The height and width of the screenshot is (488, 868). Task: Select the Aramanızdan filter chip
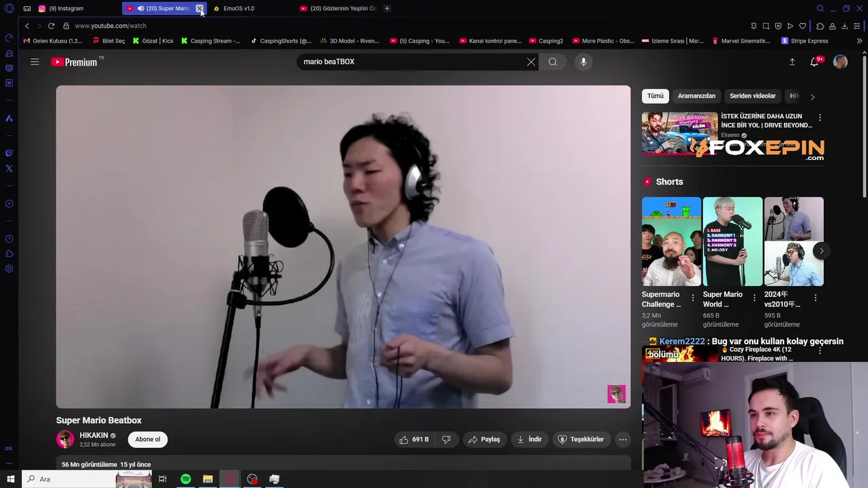pos(696,96)
